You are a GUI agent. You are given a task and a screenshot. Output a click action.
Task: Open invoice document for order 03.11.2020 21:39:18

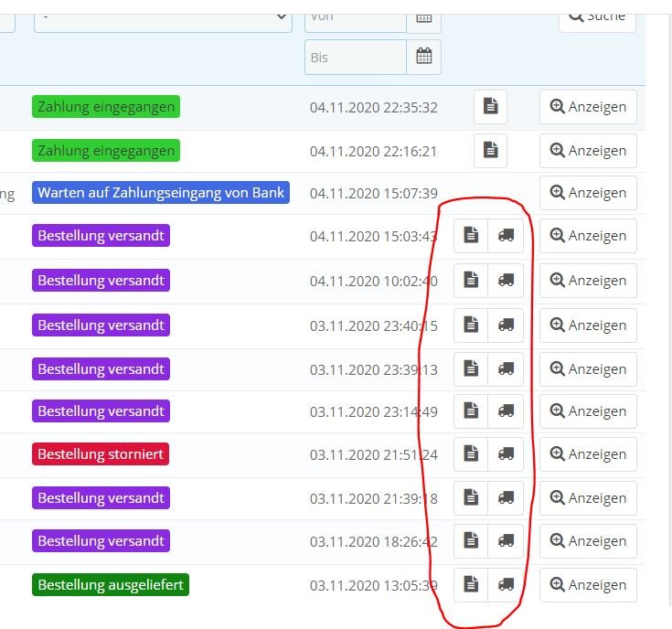pos(471,498)
